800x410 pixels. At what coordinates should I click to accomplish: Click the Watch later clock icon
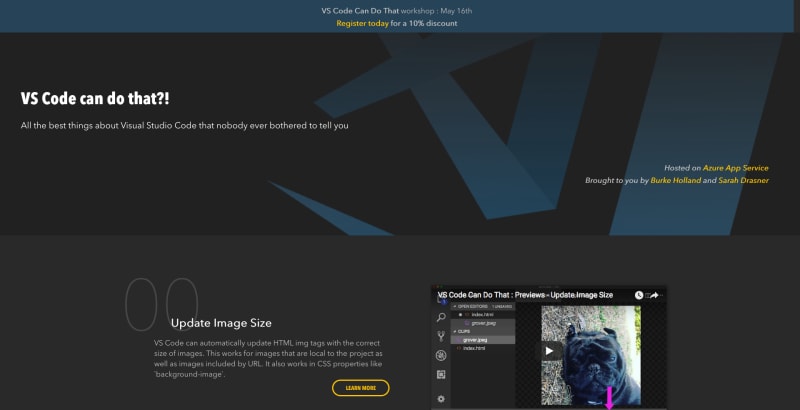(639, 295)
